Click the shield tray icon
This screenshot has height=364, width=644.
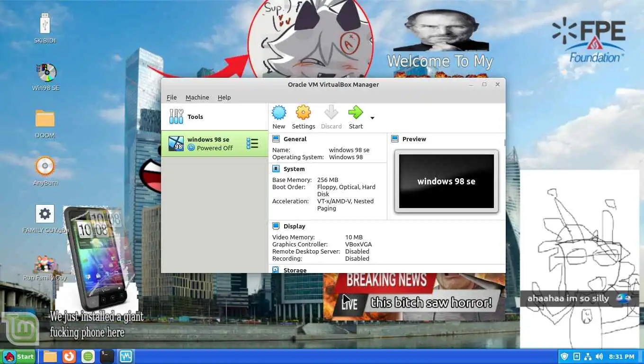[564, 356]
